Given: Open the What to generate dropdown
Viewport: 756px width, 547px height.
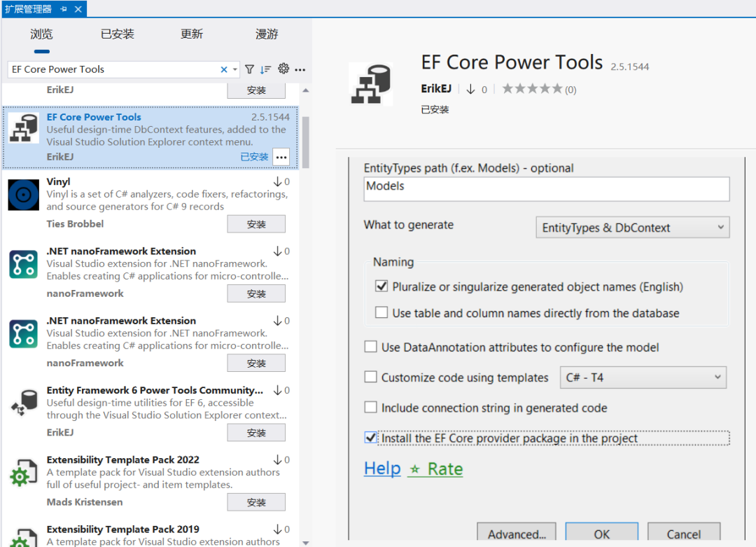Looking at the screenshot, I should pyautogui.click(x=633, y=228).
